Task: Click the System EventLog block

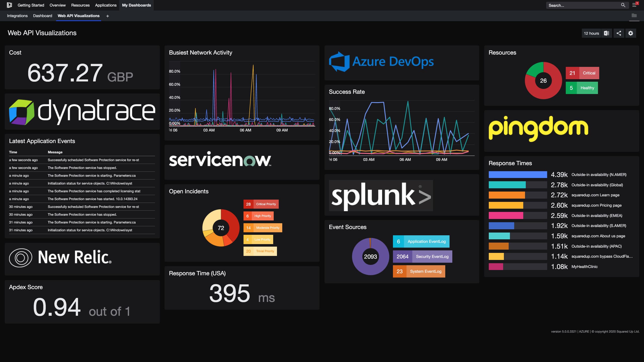Action: [x=419, y=271]
